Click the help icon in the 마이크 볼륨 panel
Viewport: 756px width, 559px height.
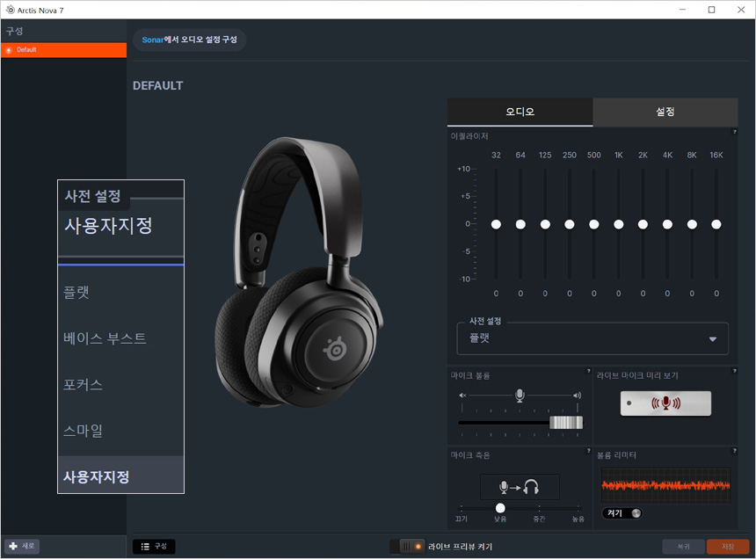588,372
